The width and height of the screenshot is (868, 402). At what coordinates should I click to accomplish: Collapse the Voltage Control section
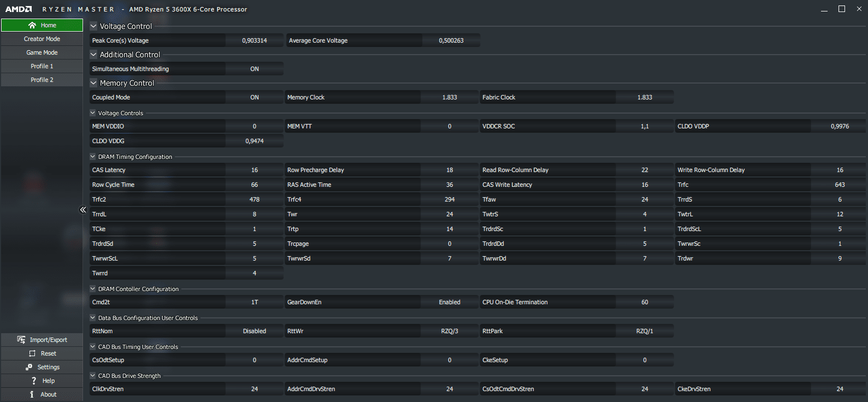point(93,26)
